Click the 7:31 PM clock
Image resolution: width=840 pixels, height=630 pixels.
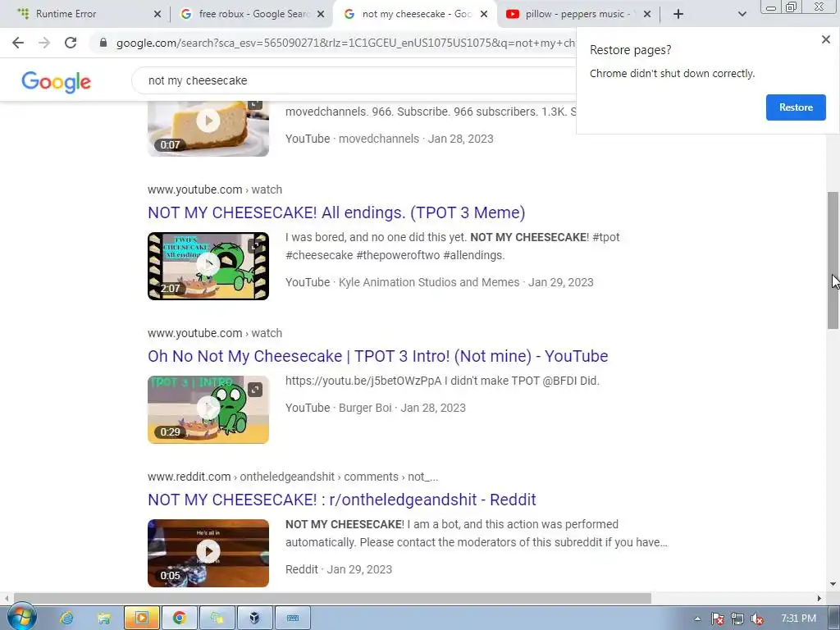point(798,619)
